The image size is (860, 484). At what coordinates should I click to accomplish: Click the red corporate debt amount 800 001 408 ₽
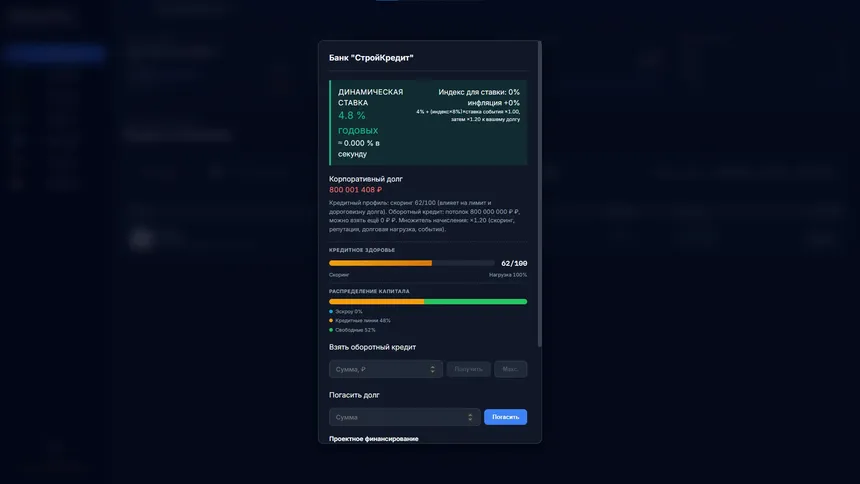coord(355,190)
